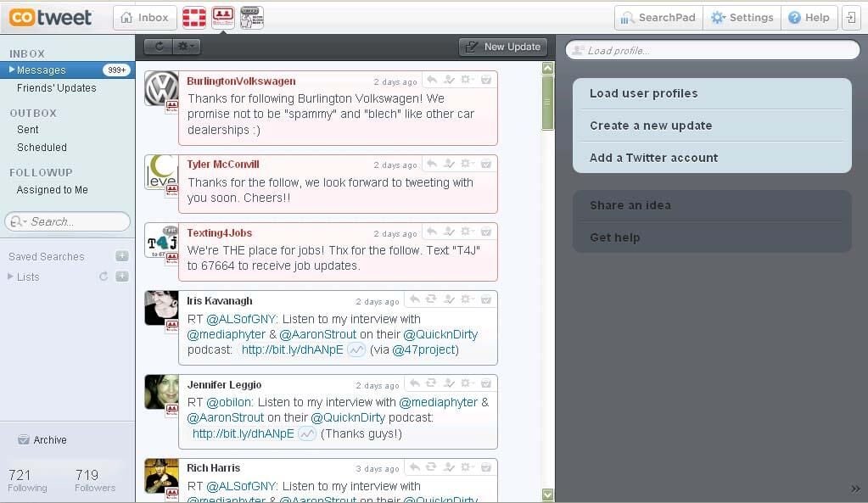Click the sign out icon
Image resolution: width=868 pixels, height=503 pixels.
851,18
